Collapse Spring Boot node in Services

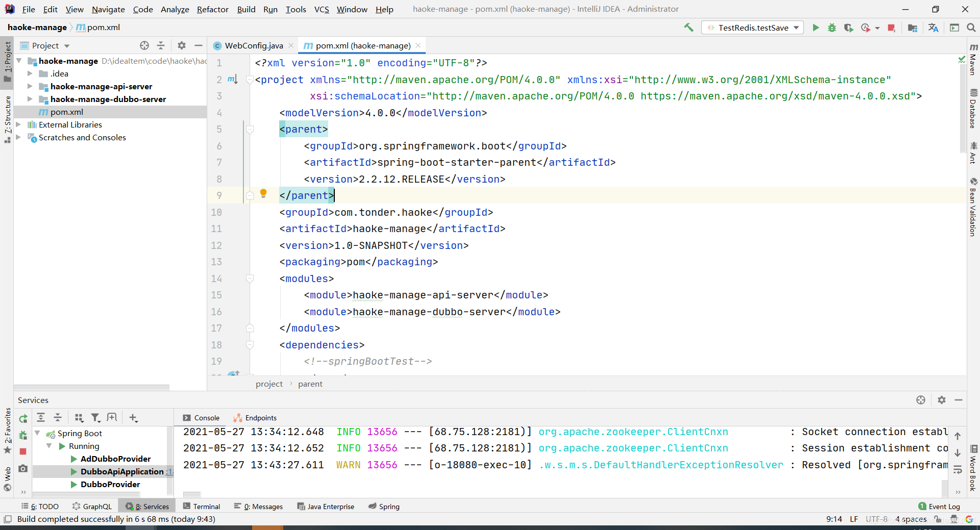(x=37, y=433)
